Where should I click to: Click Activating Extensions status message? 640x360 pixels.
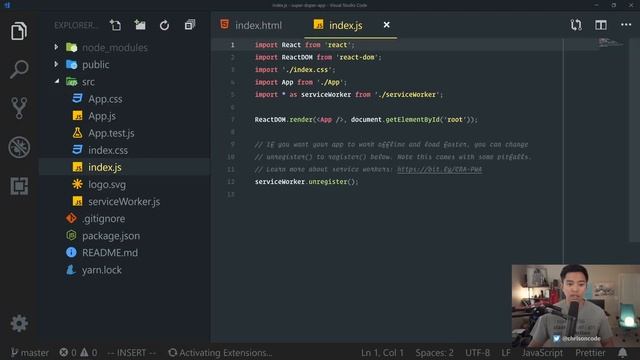[x=220, y=352]
